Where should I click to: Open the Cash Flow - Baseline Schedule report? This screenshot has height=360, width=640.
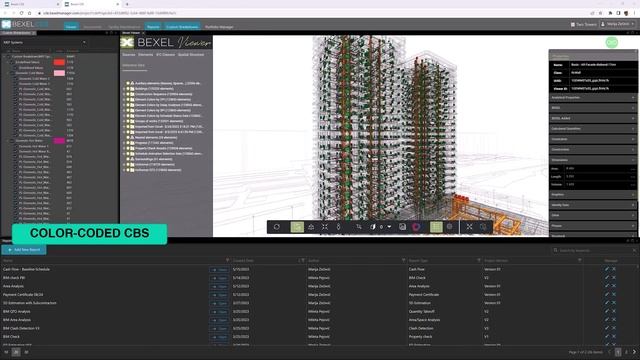219,269
